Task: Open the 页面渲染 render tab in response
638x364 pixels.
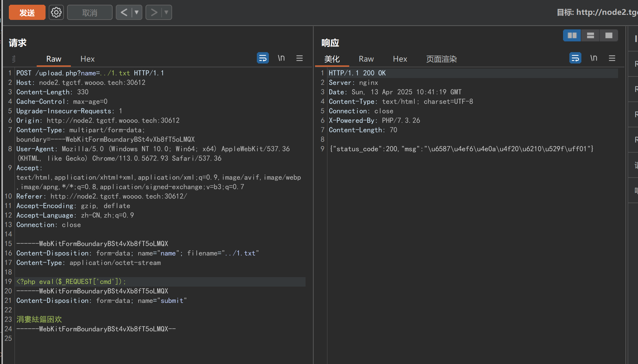Action: tap(441, 59)
